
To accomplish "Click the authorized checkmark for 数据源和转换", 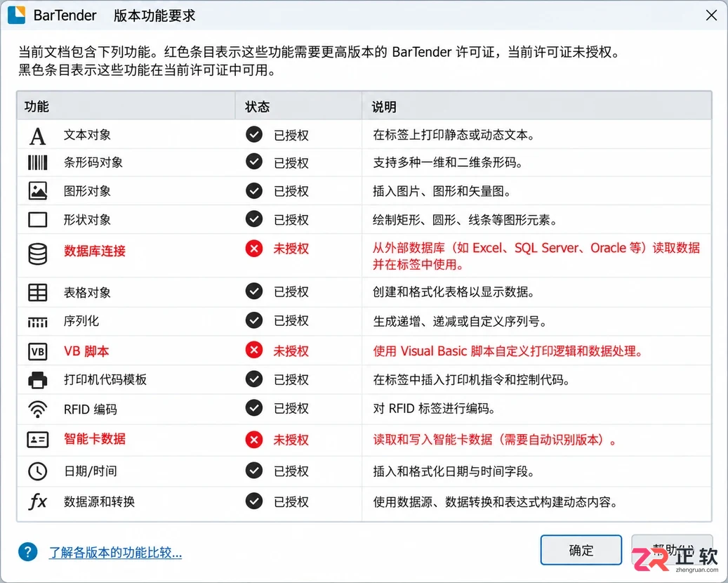I will click(254, 502).
